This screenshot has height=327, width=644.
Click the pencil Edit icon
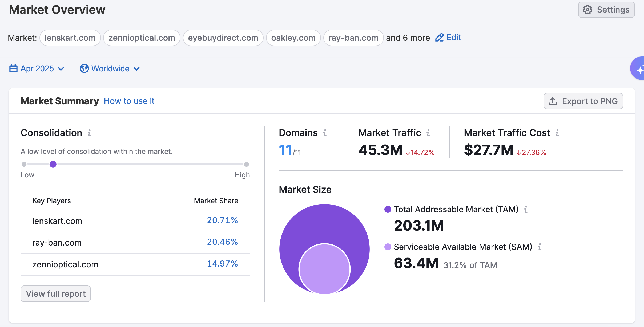[x=439, y=38]
